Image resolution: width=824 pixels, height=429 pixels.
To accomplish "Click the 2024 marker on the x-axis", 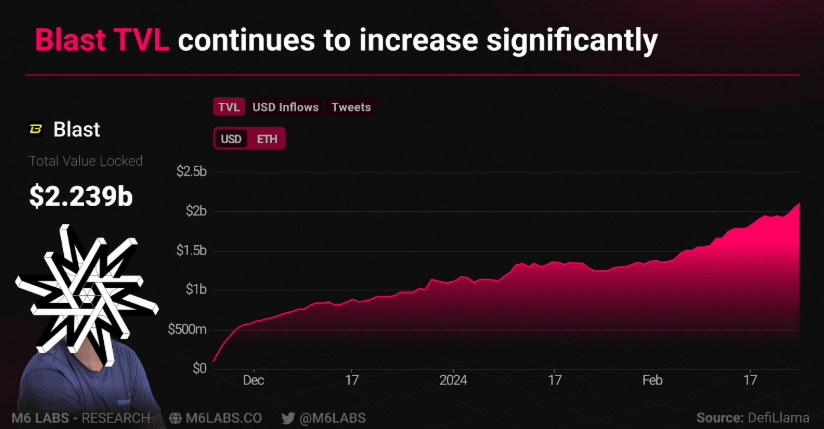I will point(454,380).
